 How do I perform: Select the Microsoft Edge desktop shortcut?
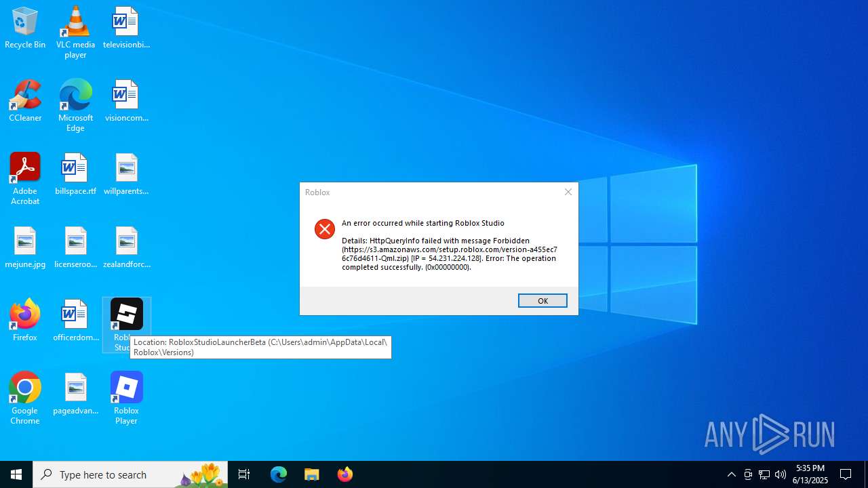point(75,105)
